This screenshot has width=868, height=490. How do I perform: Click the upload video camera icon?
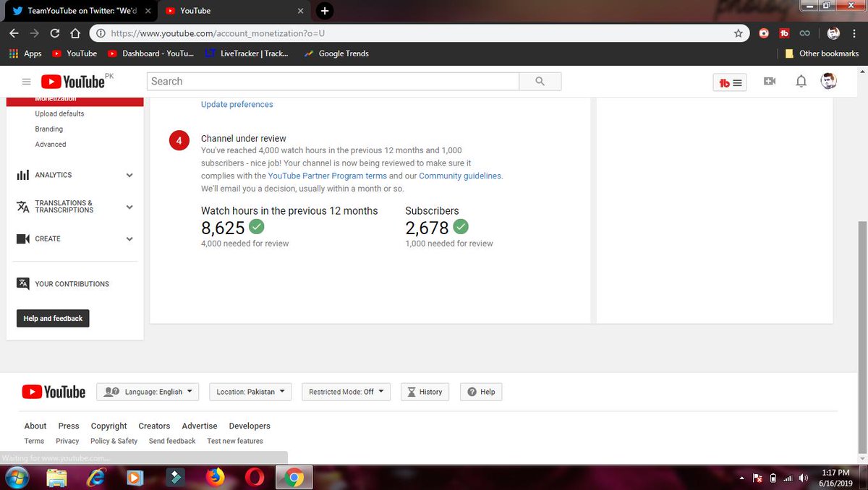[770, 82]
